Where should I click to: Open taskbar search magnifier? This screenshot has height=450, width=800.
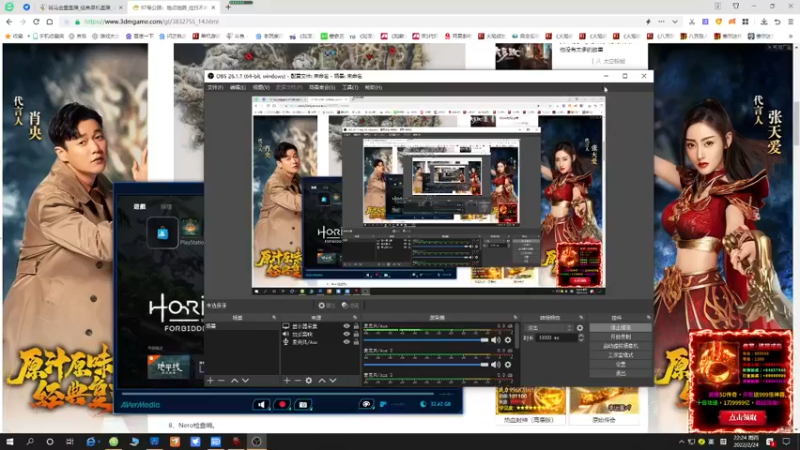30,442
